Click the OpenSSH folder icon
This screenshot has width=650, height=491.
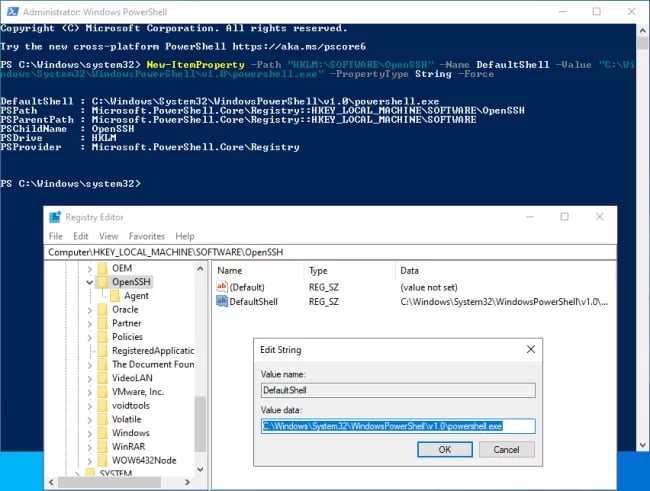point(102,282)
